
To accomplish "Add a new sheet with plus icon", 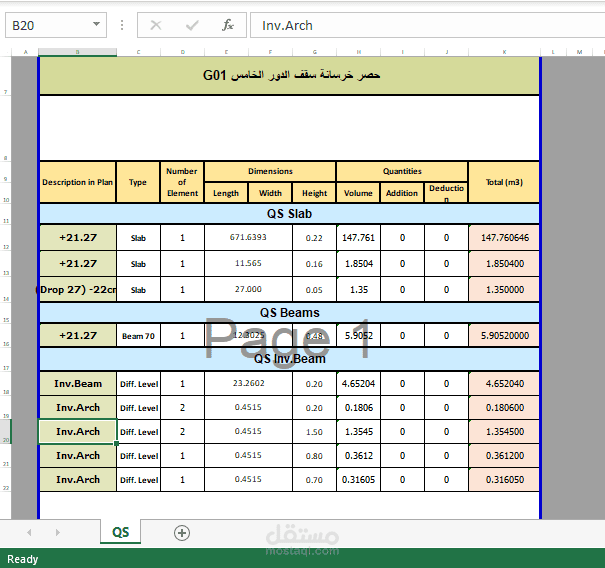I will [182, 533].
